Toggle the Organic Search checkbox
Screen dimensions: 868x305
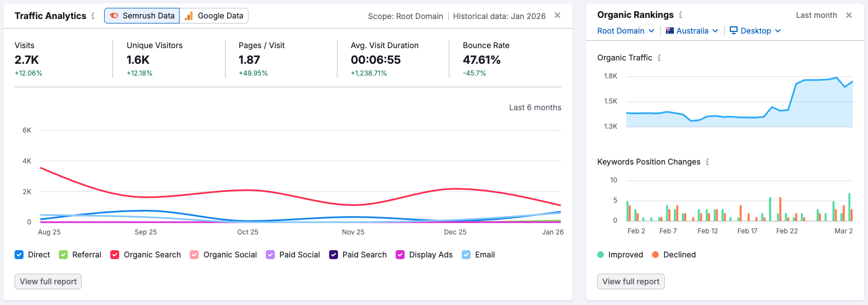[x=115, y=255]
